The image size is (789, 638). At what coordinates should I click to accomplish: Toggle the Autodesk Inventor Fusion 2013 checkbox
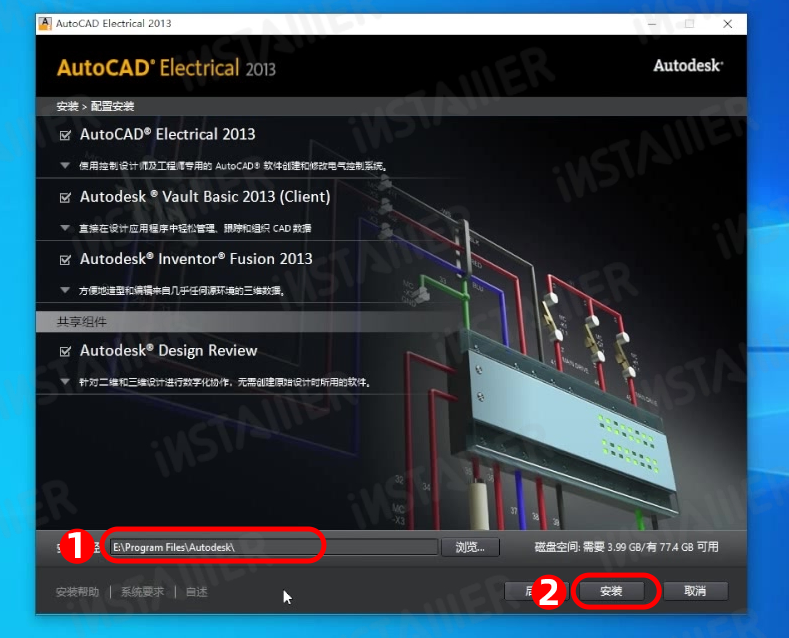[x=65, y=260]
